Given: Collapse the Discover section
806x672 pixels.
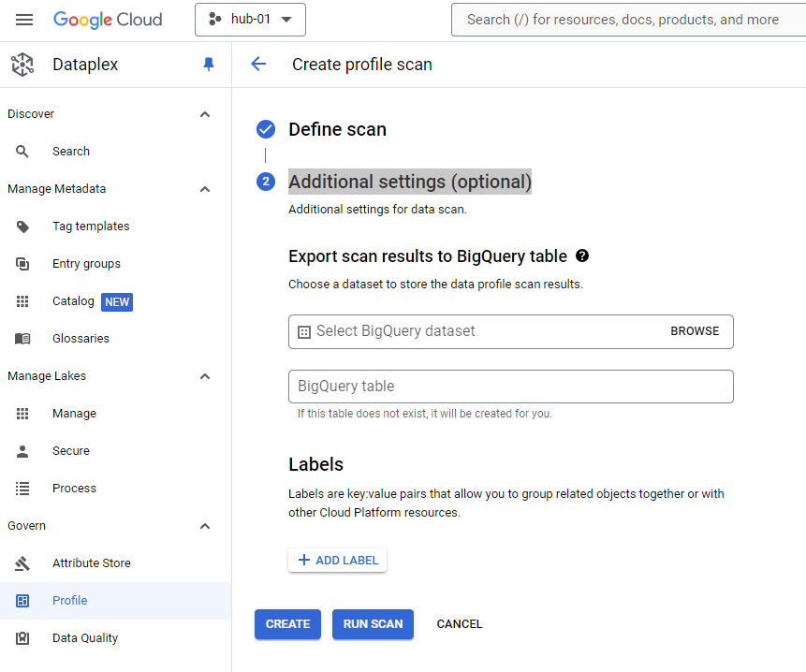Looking at the screenshot, I should 205,114.
